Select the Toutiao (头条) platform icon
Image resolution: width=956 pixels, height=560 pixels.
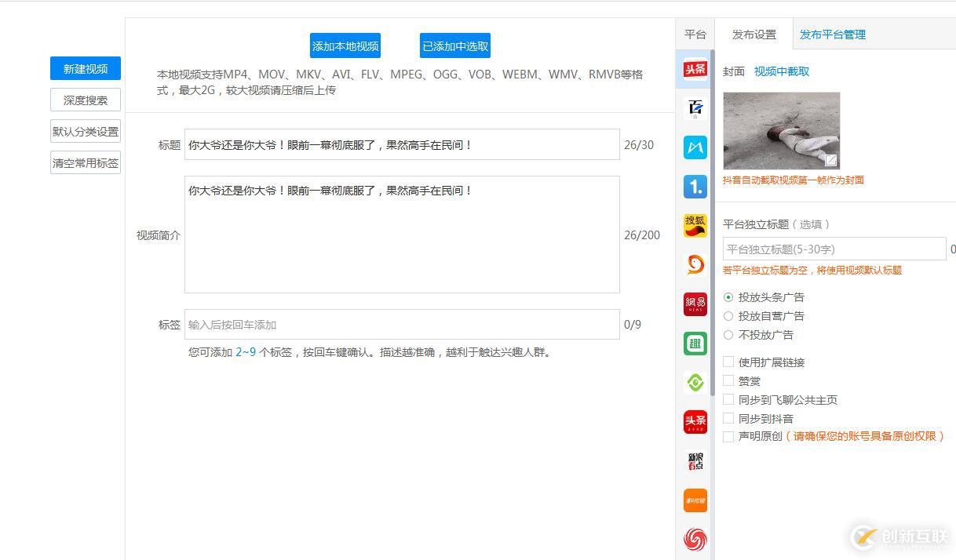point(695,69)
